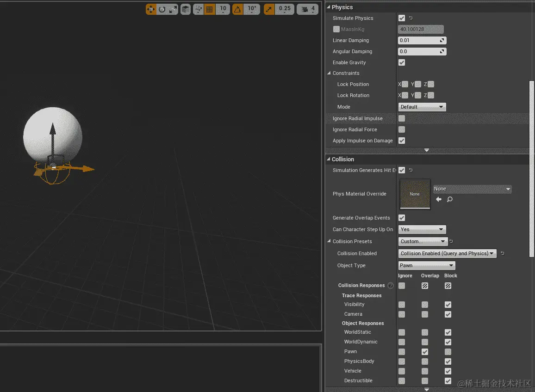Click the details panel vertical scrollbar
Viewport: 535px width, 392px height.
coord(531,169)
